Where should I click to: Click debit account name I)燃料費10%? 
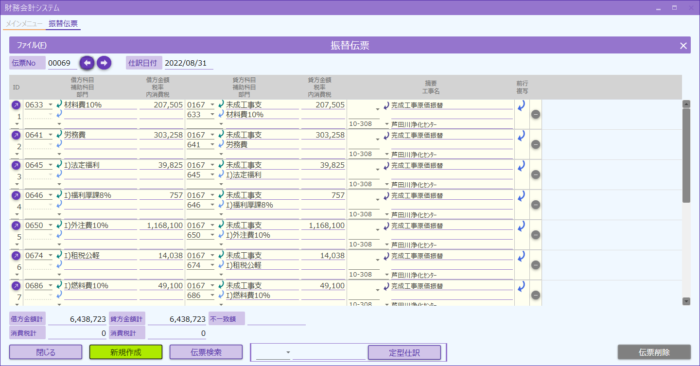pos(86,286)
